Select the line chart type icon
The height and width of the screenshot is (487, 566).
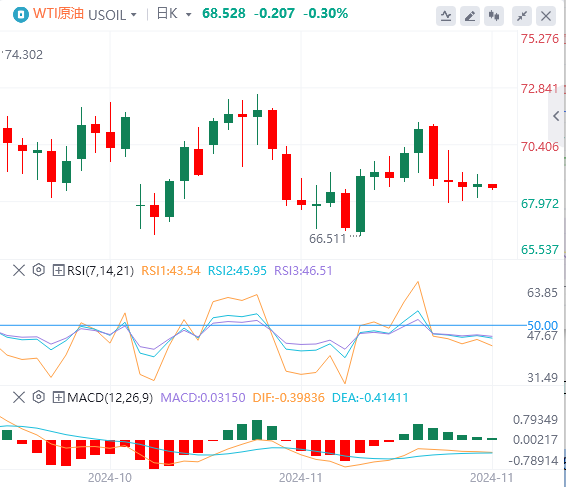coord(446,16)
